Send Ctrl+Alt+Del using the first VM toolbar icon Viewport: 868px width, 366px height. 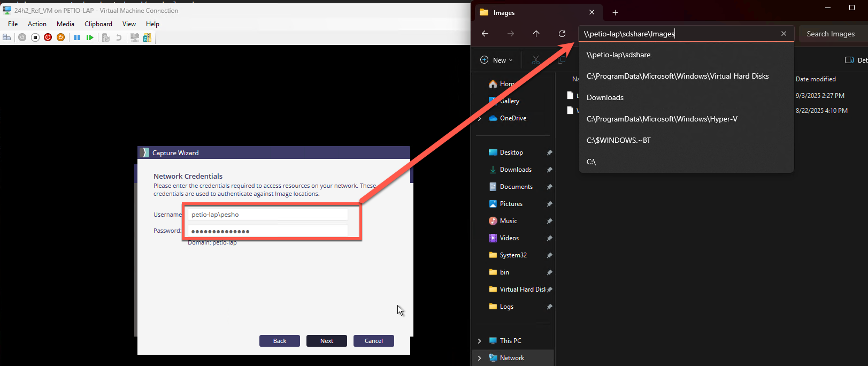coord(7,37)
